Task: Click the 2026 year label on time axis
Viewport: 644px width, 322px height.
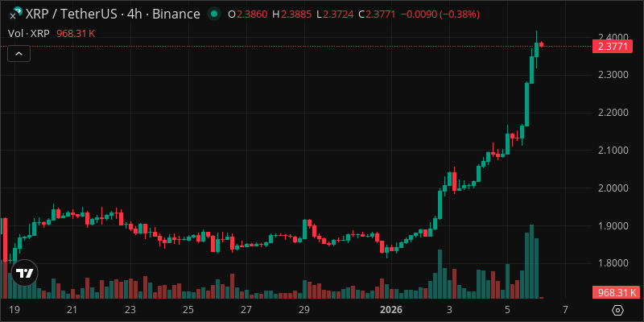Action: tap(391, 309)
